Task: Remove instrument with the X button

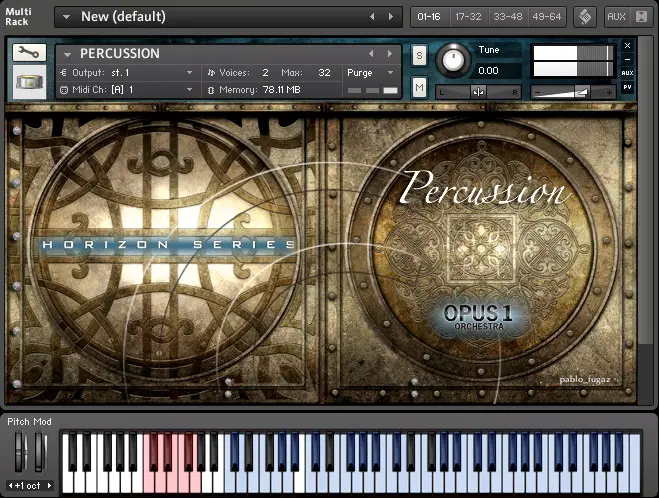Action: coord(627,45)
